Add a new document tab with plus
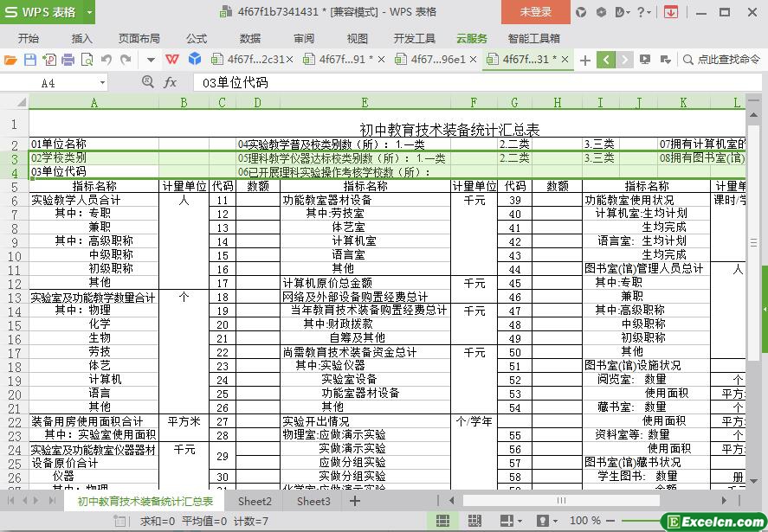Image resolution: width=768 pixels, height=532 pixels. pyautogui.click(x=584, y=61)
